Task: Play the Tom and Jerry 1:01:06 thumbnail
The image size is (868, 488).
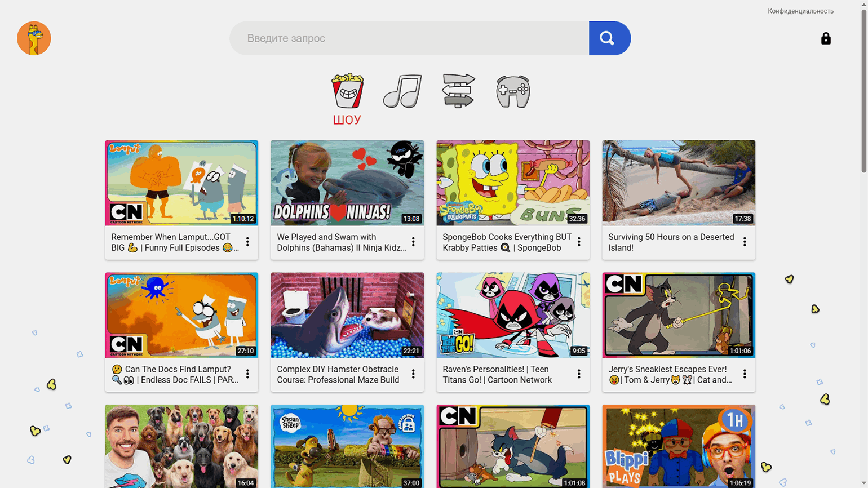Action: [679, 316]
